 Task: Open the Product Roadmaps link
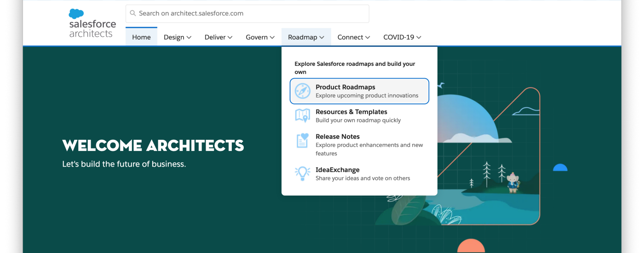[359, 91]
